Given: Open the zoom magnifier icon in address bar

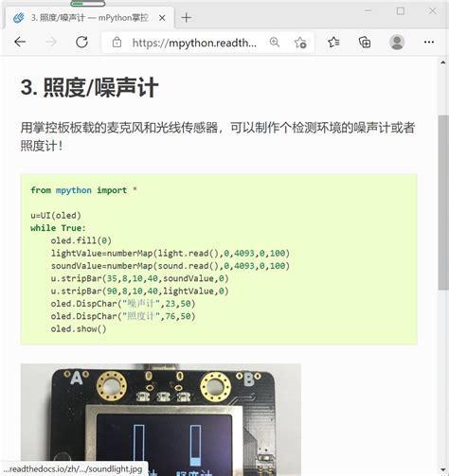Looking at the screenshot, I should [x=275, y=42].
